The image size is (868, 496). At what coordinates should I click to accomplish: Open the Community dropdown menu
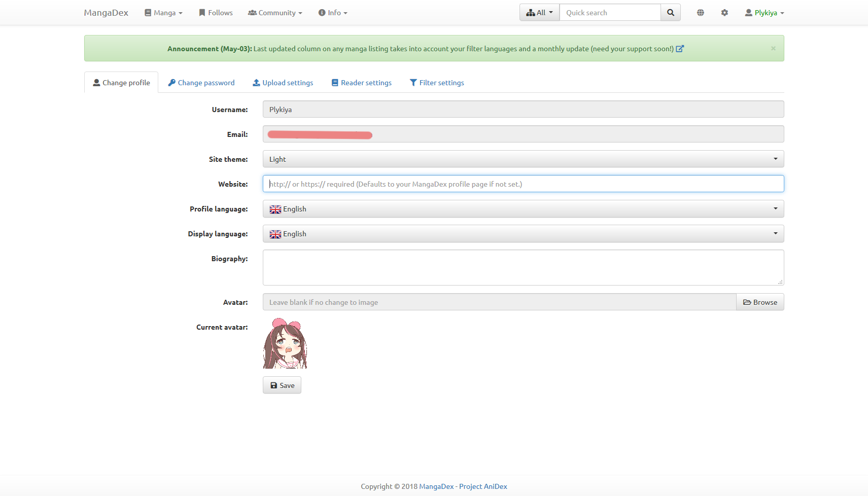coord(275,13)
